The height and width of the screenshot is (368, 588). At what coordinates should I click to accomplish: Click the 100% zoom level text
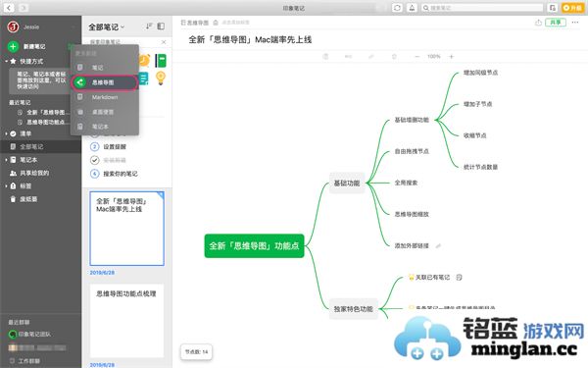[434, 56]
